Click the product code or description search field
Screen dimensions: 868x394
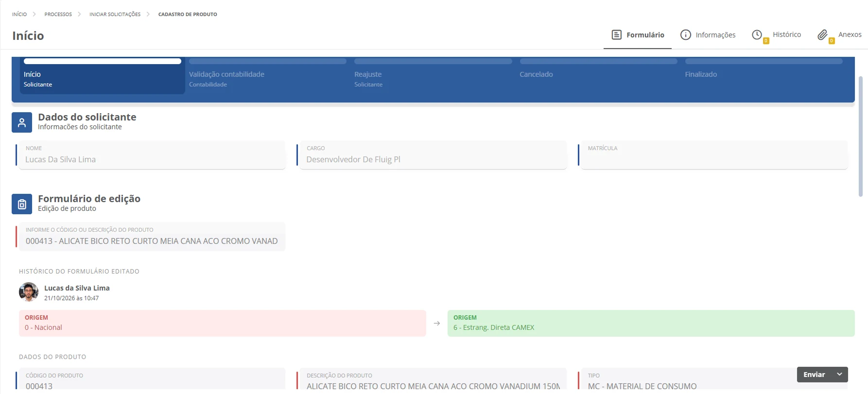[x=151, y=236]
